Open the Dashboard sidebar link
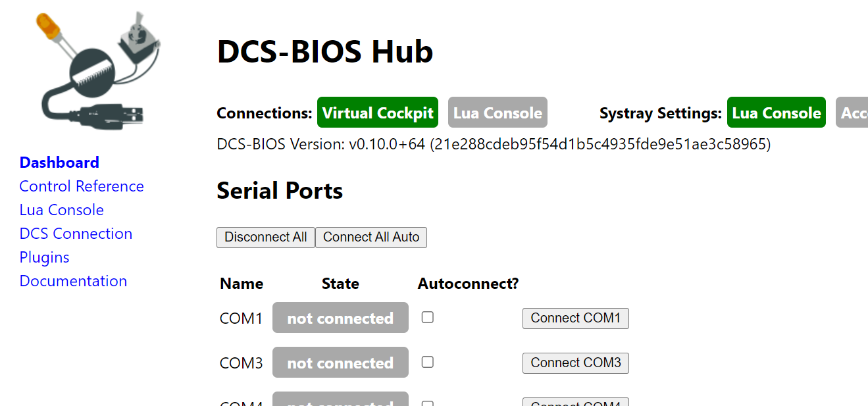868x406 pixels. pyautogui.click(x=59, y=163)
